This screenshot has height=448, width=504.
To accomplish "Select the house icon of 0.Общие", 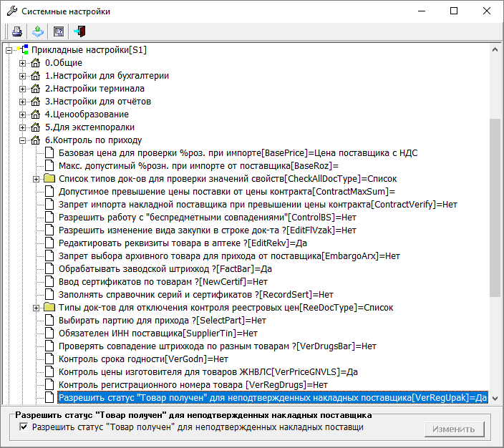I will tap(35, 63).
